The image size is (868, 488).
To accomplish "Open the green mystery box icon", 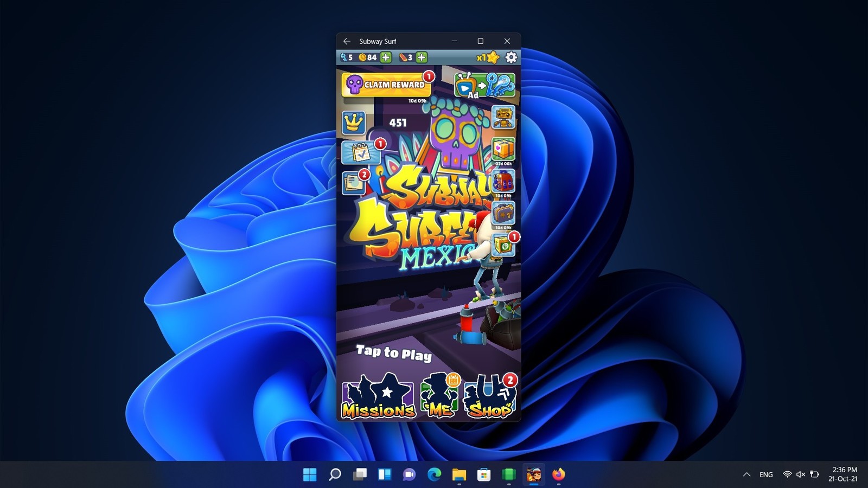I will pyautogui.click(x=503, y=246).
